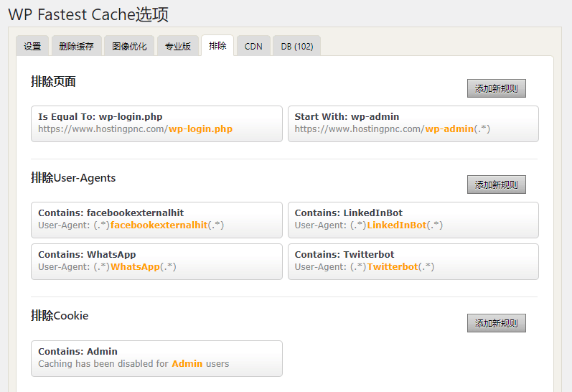
Task: Click the orange Twitterbot pattern text
Action: click(x=392, y=267)
